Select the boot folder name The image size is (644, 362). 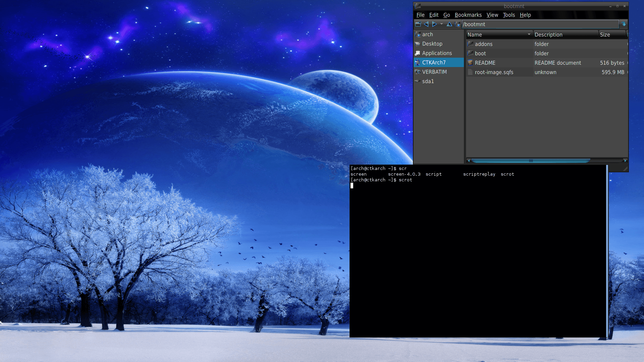pos(480,53)
